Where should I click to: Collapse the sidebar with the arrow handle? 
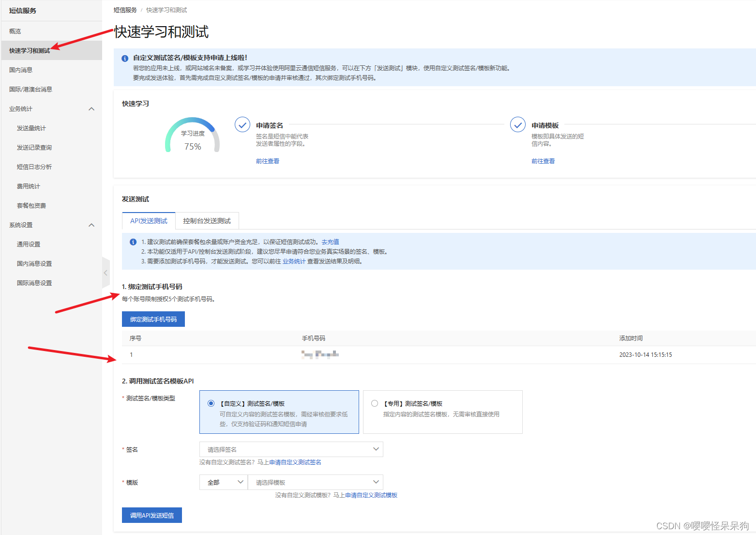click(106, 273)
